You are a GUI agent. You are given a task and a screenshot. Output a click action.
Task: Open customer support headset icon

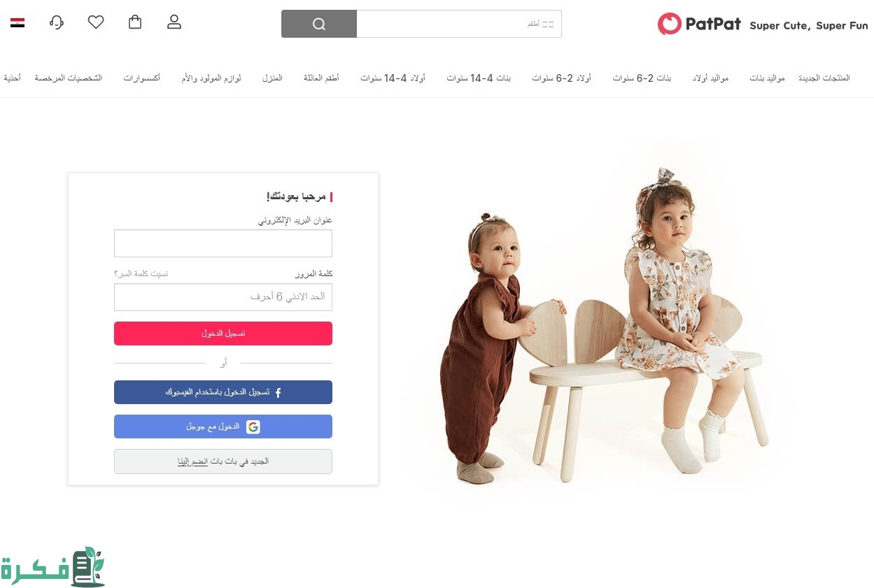57,22
